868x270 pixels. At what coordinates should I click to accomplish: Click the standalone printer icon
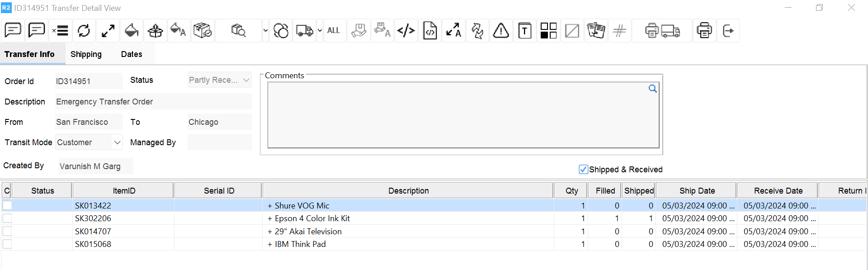pos(704,31)
